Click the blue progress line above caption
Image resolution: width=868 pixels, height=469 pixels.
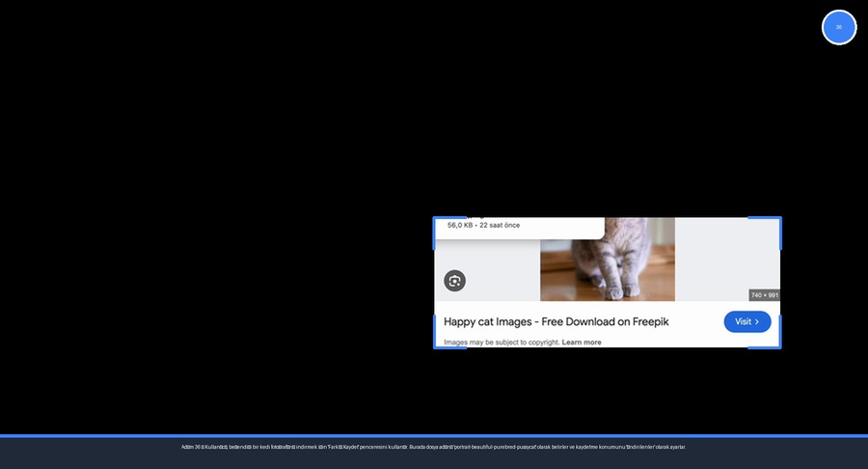coord(433,436)
